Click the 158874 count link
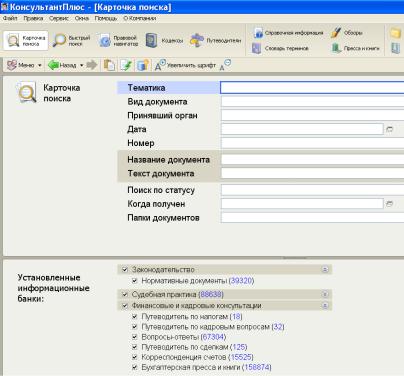 (x=257, y=367)
